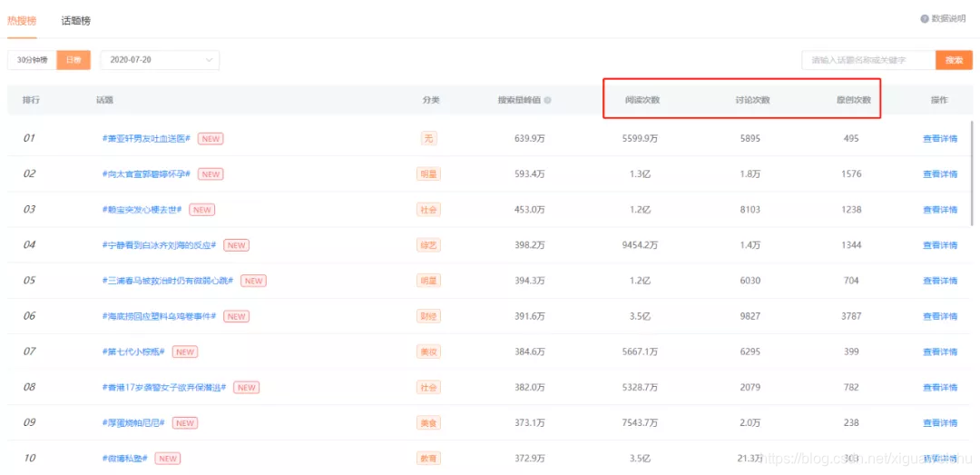Click the 财经 category tag
The height and width of the screenshot is (475, 980).
point(428,317)
